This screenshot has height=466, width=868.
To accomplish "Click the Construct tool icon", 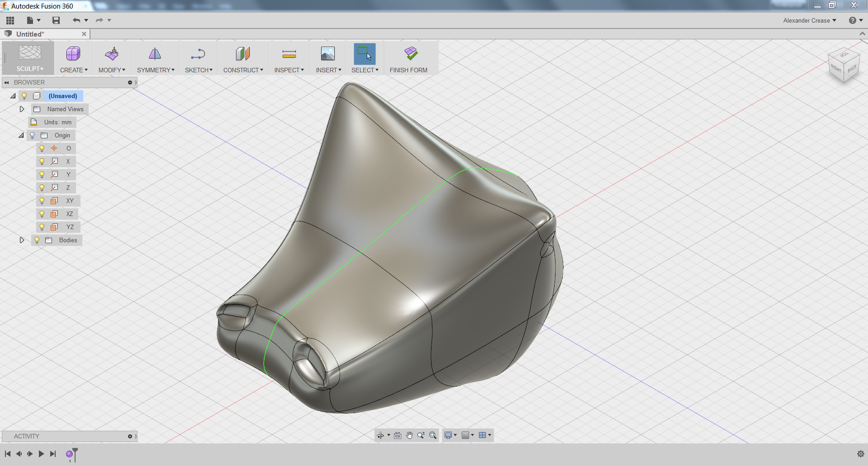I will (x=242, y=53).
